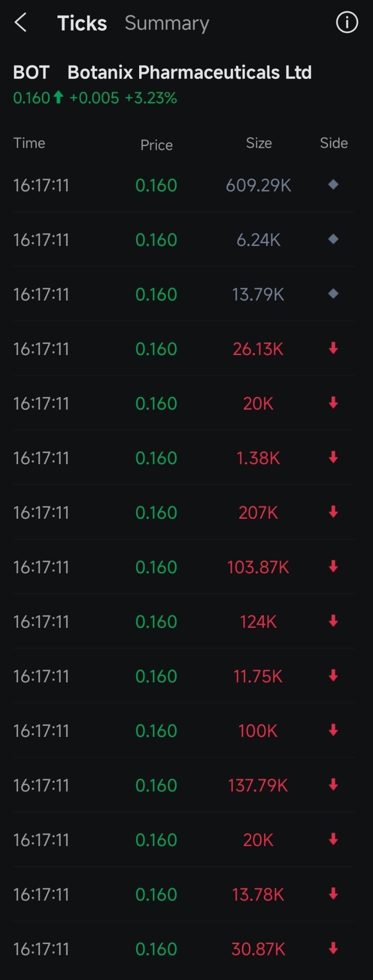Screen dimensions: 373x980
Task: Click red down arrow for 207K trade
Action: 333,512
